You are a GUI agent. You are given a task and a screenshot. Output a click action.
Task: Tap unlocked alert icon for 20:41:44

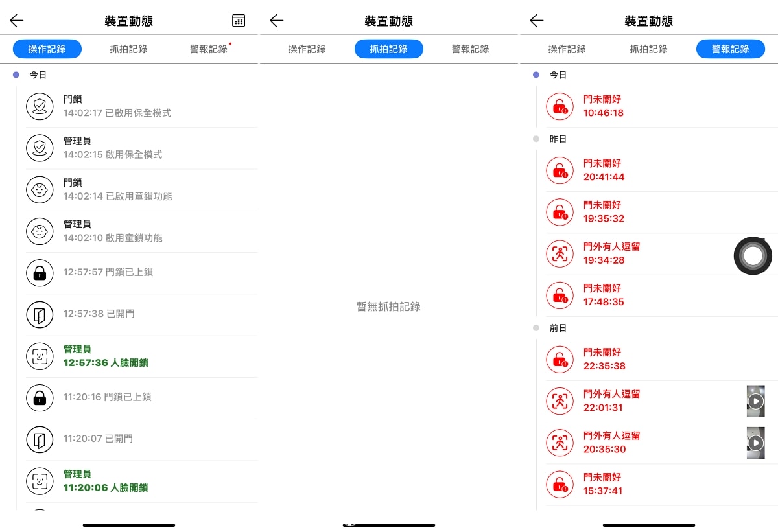pos(560,170)
